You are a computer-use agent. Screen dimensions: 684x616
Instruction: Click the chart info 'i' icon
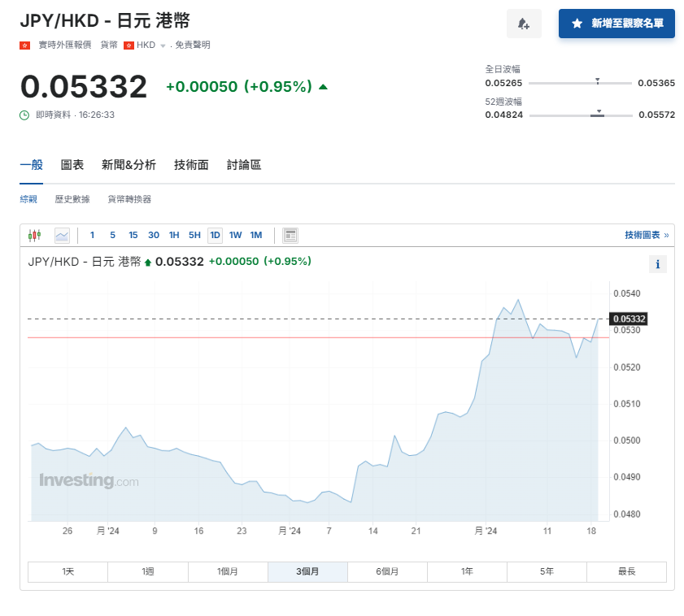(x=658, y=263)
